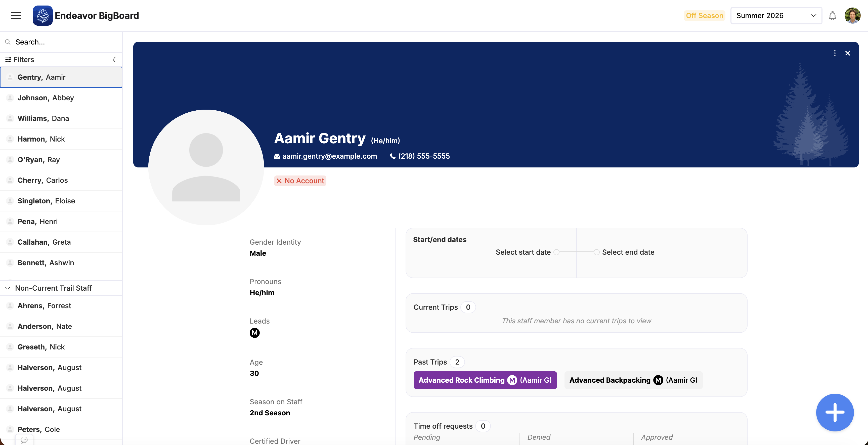
Task: Click the phone icon beside the number
Action: 393,156
